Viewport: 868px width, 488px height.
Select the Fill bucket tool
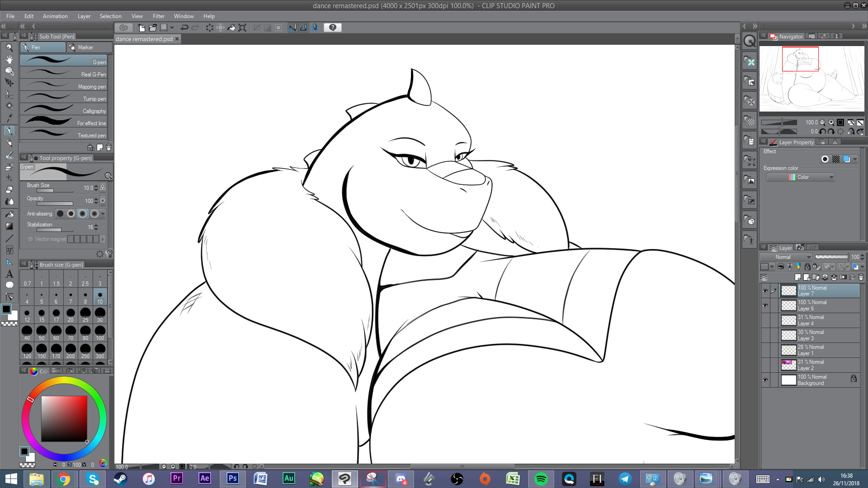coord(9,214)
